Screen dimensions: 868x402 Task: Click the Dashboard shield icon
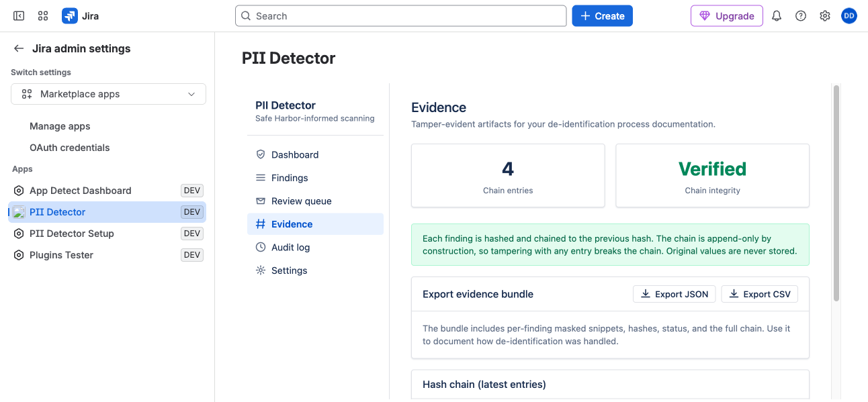261,154
